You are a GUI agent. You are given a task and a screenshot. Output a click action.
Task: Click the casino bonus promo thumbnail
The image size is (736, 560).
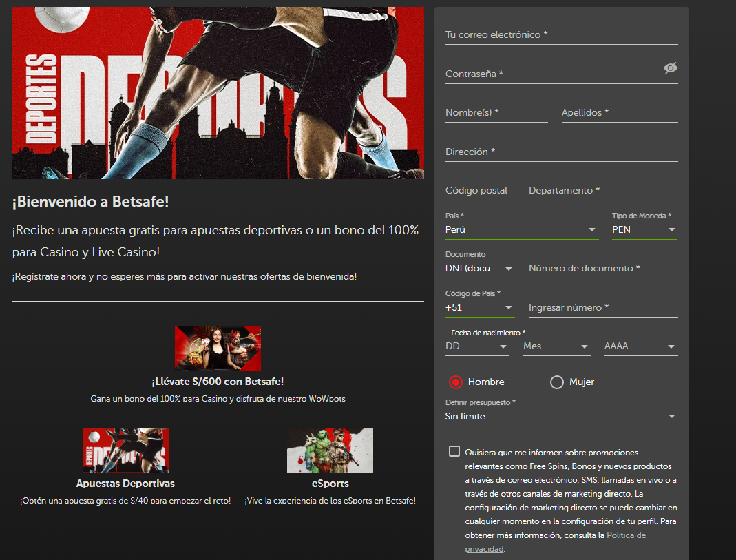pos(218,347)
